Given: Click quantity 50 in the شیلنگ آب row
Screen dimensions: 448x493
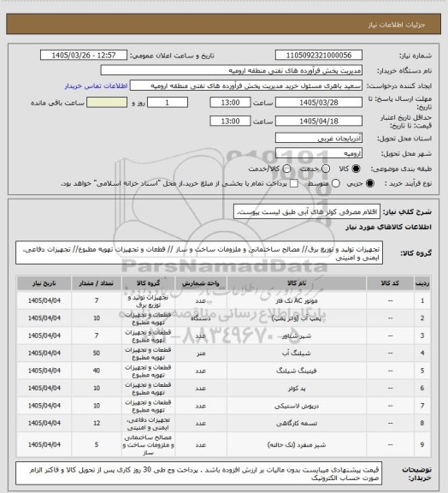Looking at the screenshot, I should [97, 353].
